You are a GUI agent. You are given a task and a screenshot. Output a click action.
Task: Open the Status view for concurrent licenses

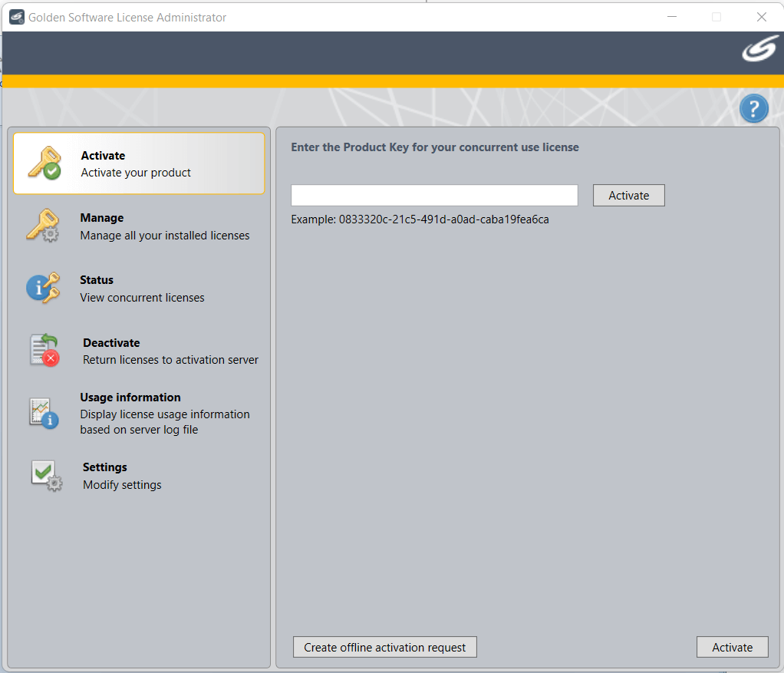[138, 288]
